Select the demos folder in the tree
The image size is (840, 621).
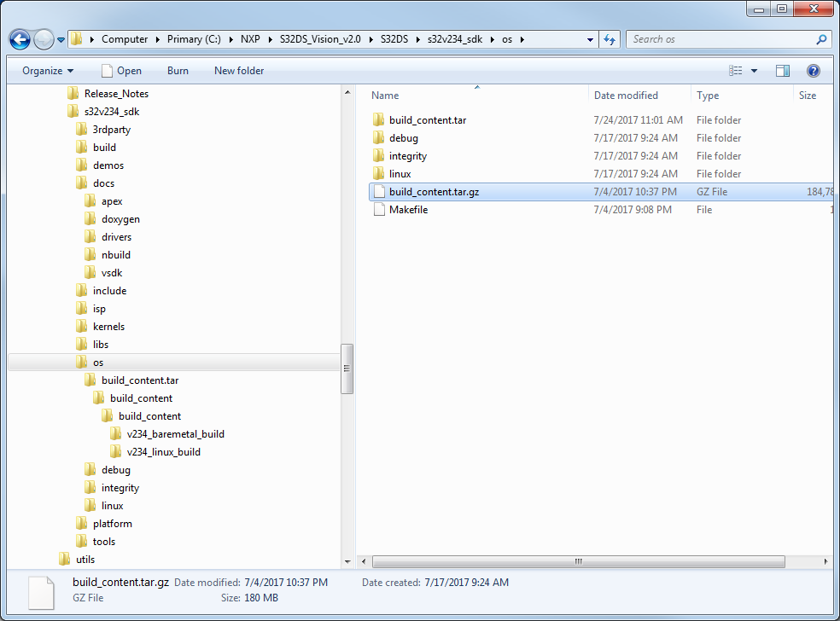108,165
